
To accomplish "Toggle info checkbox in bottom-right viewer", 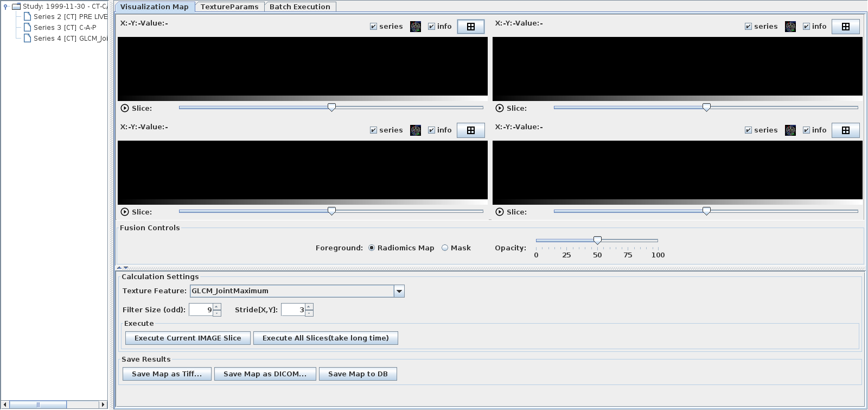I will pos(806,130).
